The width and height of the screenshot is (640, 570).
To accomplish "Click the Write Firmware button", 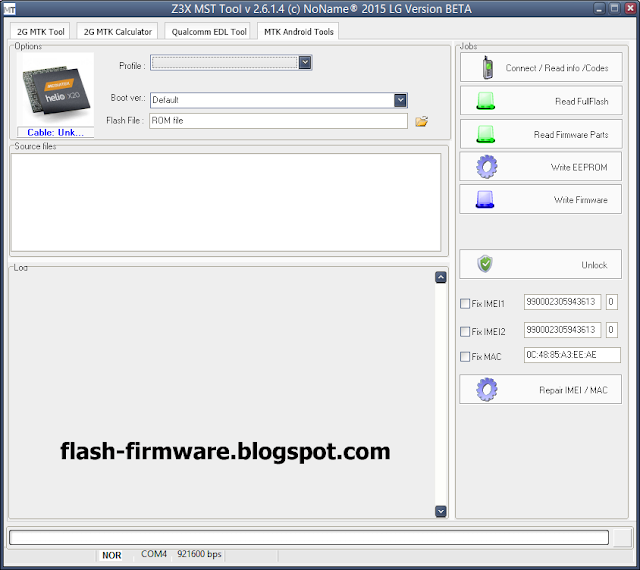I will (x=540, y=199).
